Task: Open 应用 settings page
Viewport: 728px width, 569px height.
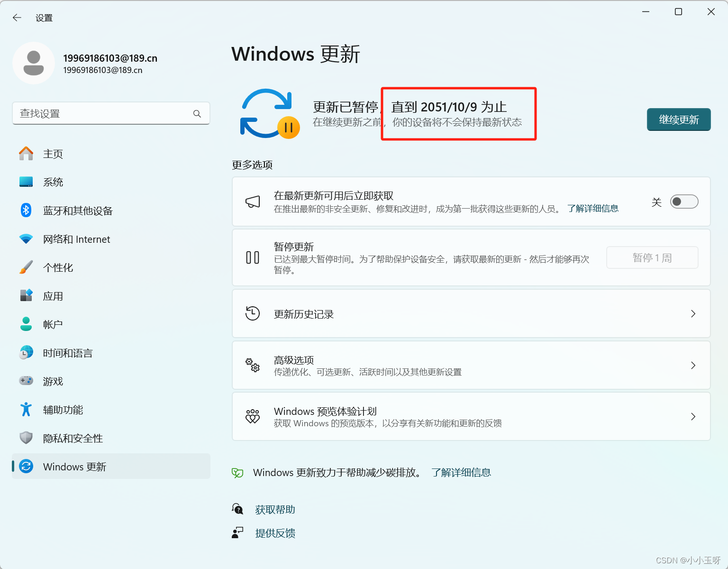Action: tap(111, 296)
